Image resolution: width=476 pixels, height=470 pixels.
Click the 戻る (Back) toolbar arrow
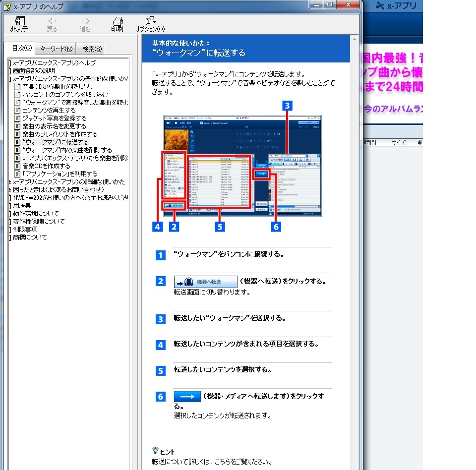[52, 24]
